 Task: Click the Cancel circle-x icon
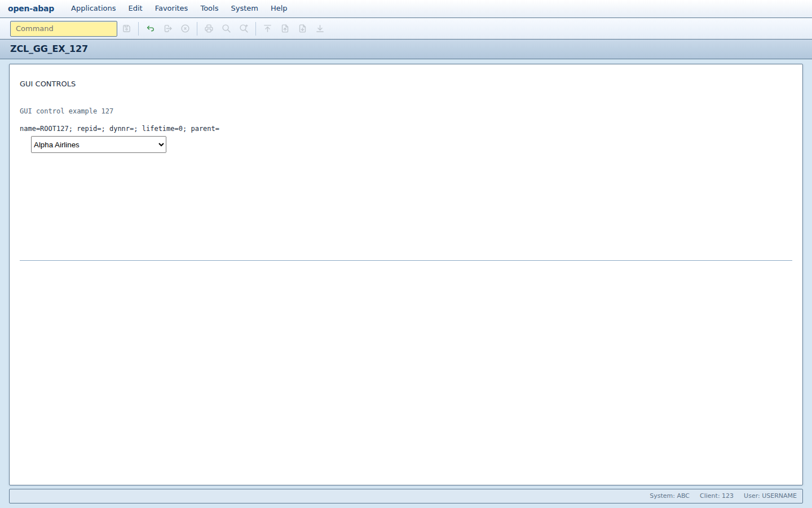(186, 29)
